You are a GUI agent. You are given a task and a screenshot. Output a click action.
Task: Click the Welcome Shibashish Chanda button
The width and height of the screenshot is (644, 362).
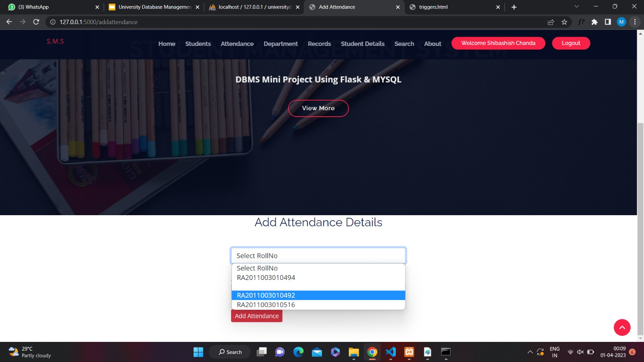click(x=498, y=43)
